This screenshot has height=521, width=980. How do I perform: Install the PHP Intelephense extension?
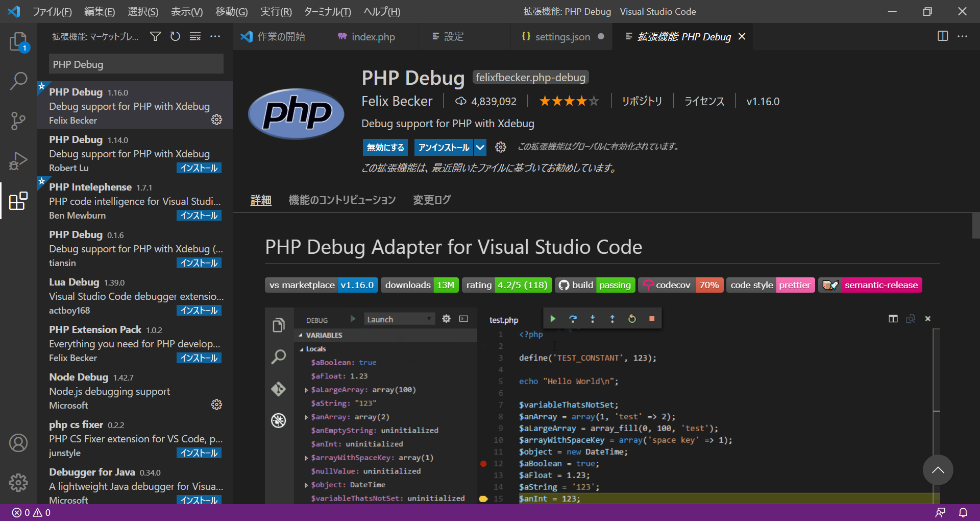pos(199,215)
